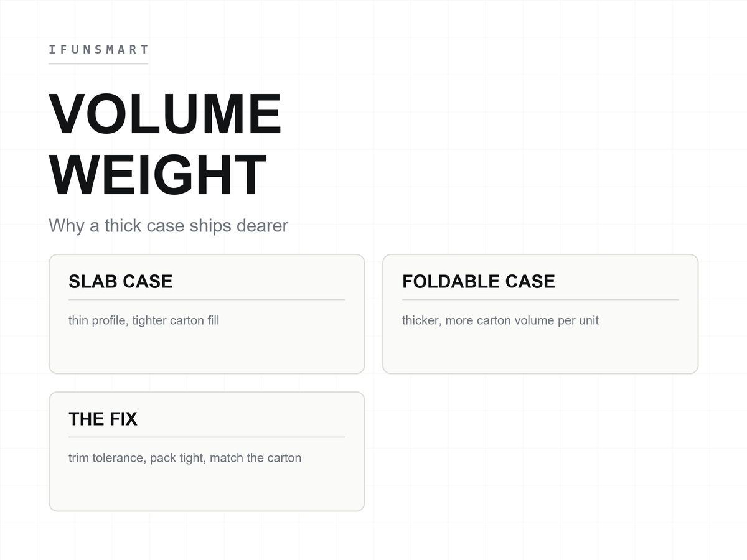Click the word 'dearer' in the subtitle
This screenshot has height=560, width=747.
(262, 225)
